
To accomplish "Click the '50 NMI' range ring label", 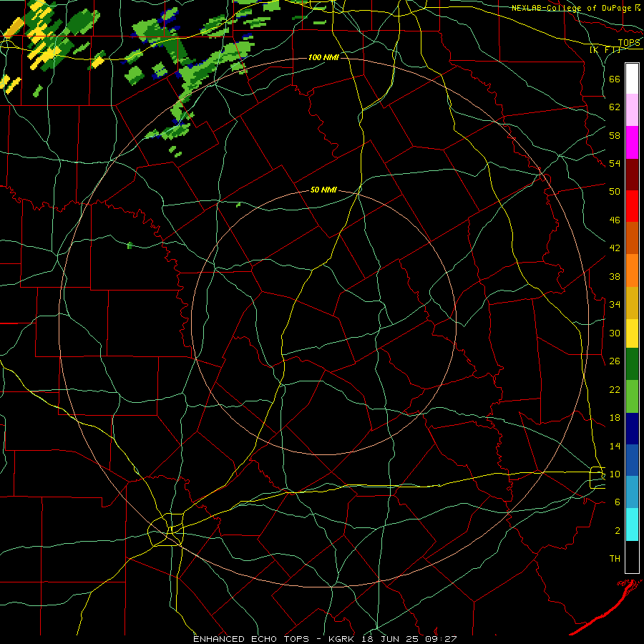I will pos(323,190).
